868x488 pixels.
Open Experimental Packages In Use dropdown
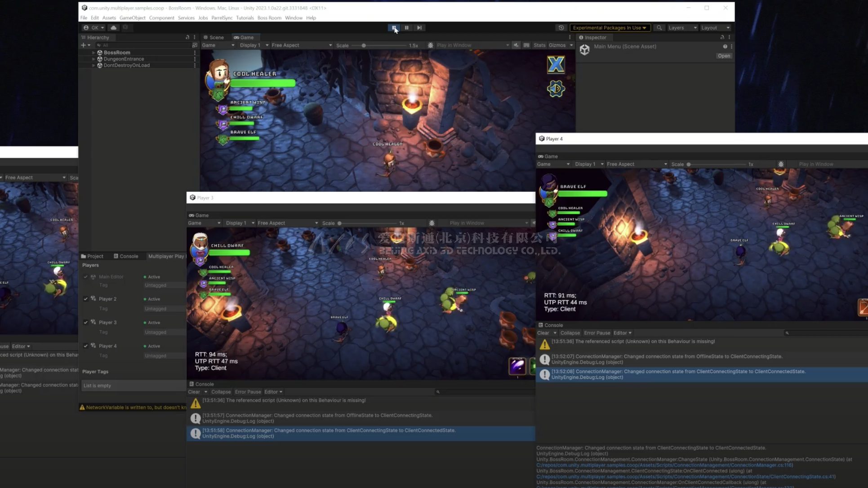pyautogui.click(x=609, y=28)
